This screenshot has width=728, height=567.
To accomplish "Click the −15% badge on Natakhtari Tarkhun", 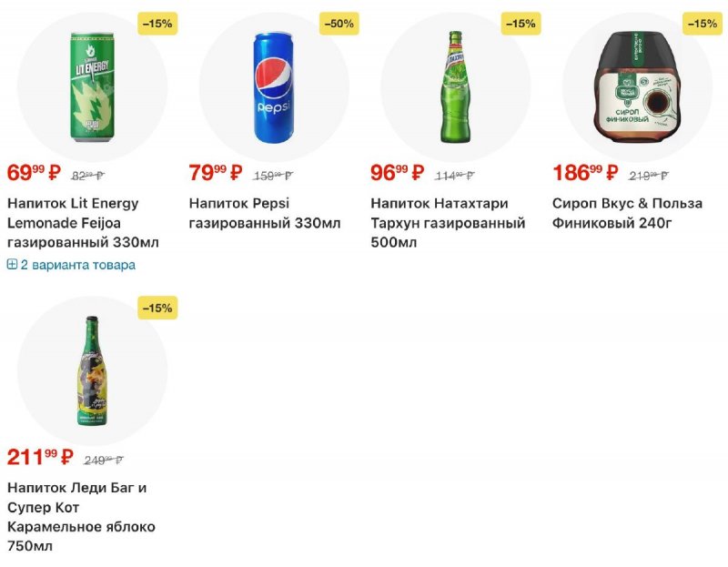I will (x=521, y=24).
